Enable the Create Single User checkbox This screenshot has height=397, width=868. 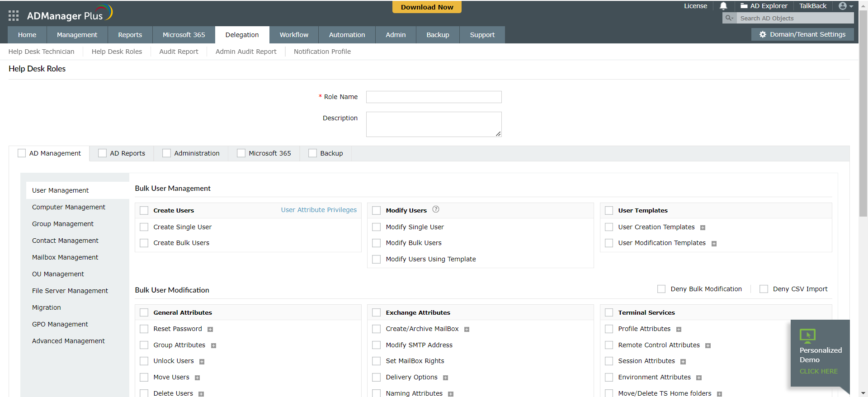(x=144, y=227)
